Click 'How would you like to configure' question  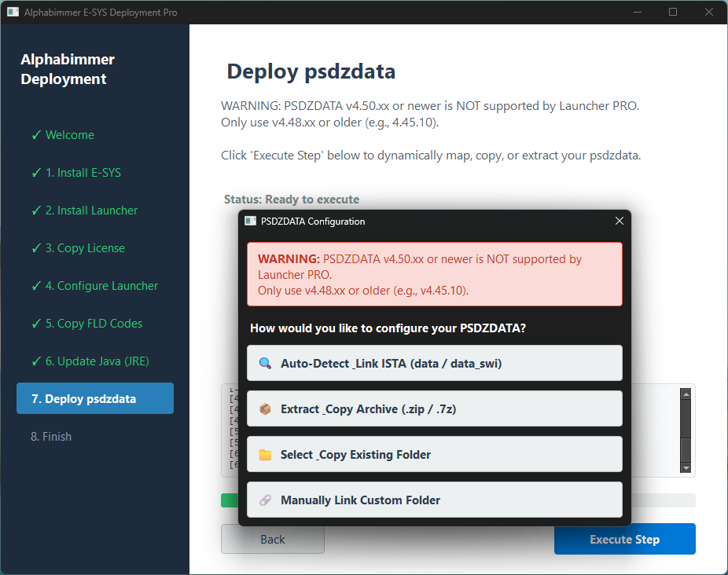point(388,328)
